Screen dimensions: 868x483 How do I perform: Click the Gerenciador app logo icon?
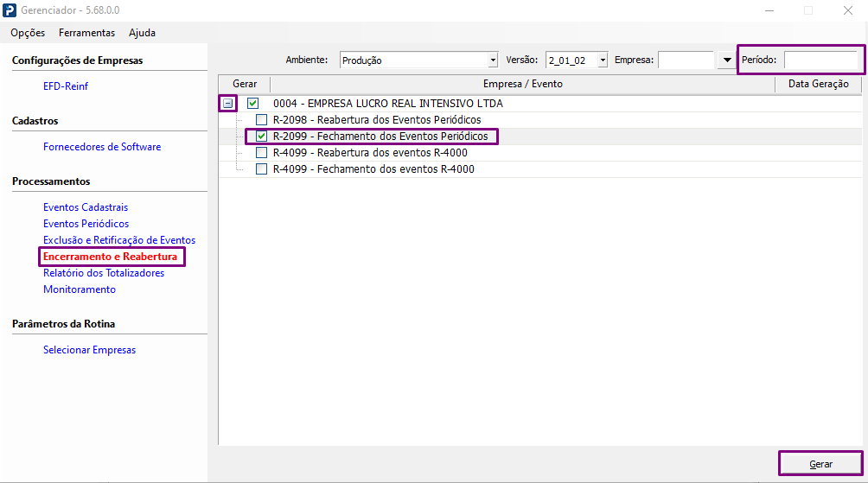10,10
